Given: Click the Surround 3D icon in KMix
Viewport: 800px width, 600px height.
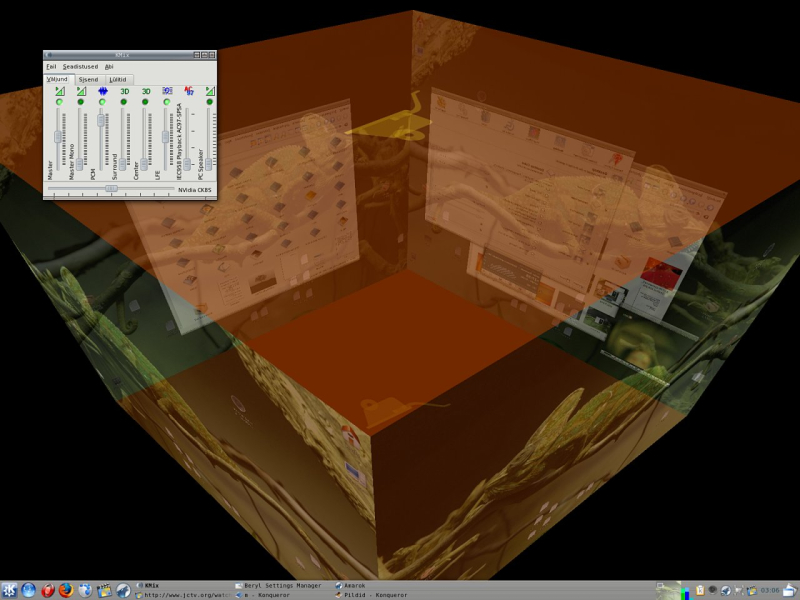Looking at the screenshot, I should [x=124, y=91].
